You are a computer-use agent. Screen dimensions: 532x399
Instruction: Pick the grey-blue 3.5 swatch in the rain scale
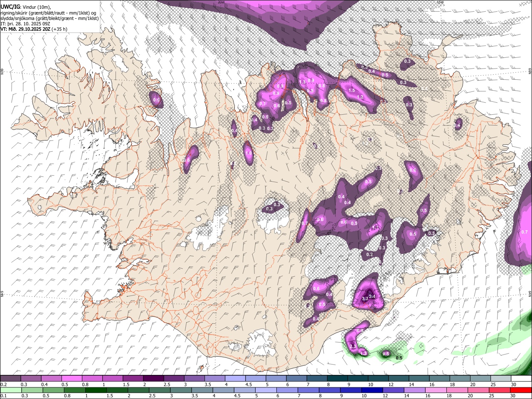tap(202, 390)
